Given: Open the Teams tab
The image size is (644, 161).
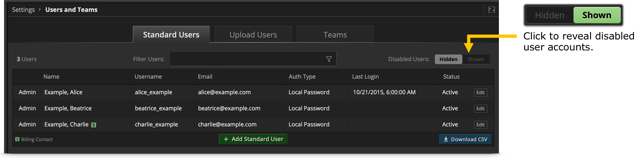Looking at the screenshot, I should point(335,35).
